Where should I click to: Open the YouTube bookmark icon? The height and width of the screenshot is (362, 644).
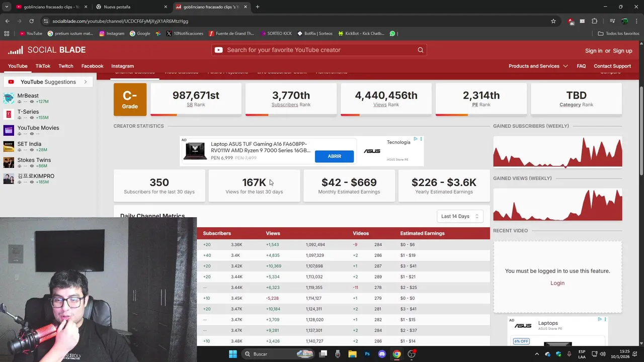coord(22,34)
